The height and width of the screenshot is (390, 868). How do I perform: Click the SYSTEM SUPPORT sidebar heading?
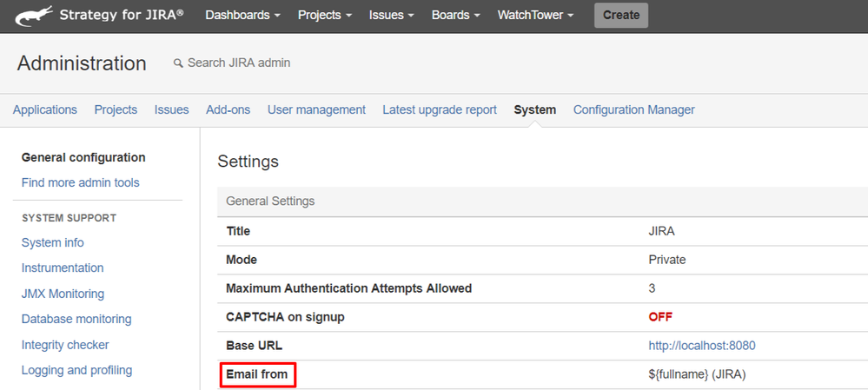pyautogui.click(x=70, y=218)
